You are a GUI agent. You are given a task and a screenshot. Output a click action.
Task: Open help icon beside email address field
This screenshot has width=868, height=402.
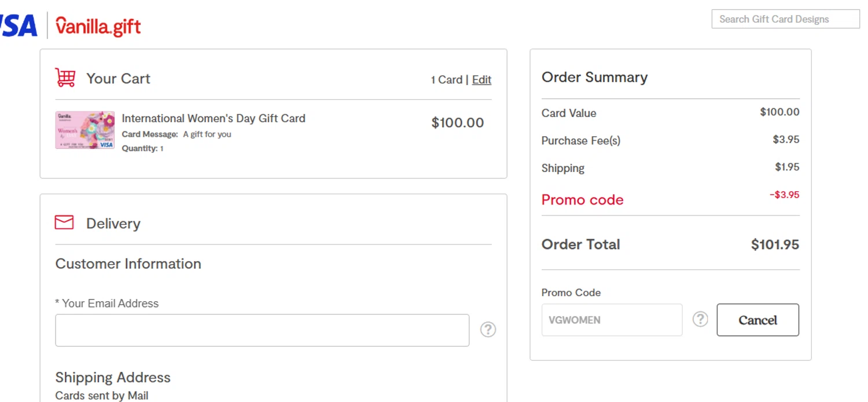tap(488, 330)
